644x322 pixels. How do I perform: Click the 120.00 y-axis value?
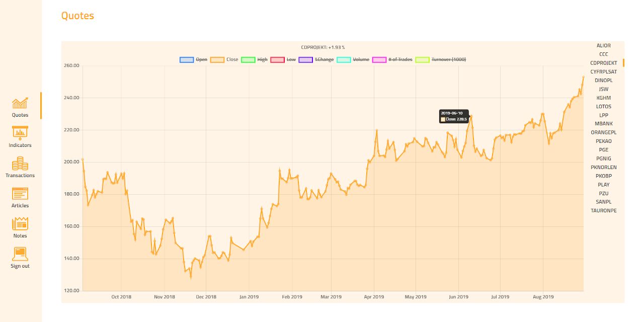[x=72, y=291]
